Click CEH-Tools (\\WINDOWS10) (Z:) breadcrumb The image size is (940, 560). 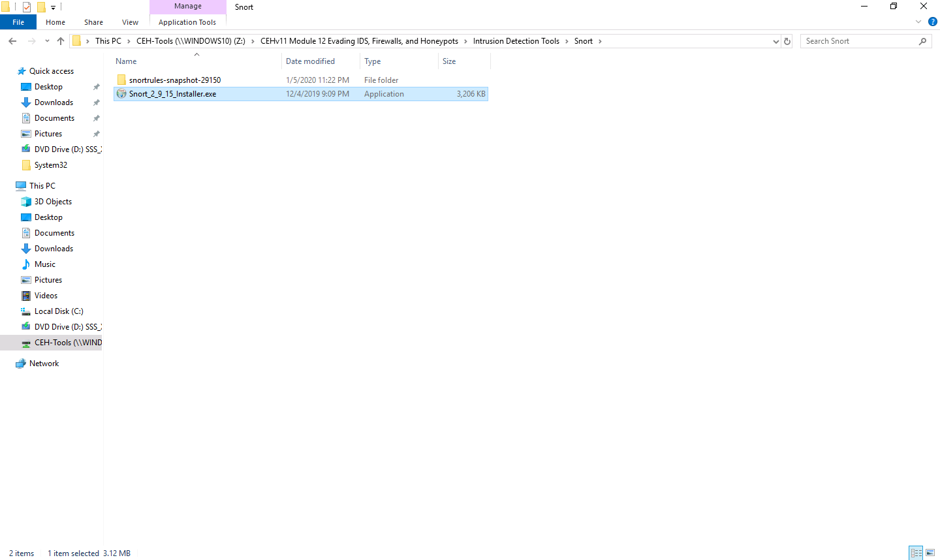(x=191, y=41)
